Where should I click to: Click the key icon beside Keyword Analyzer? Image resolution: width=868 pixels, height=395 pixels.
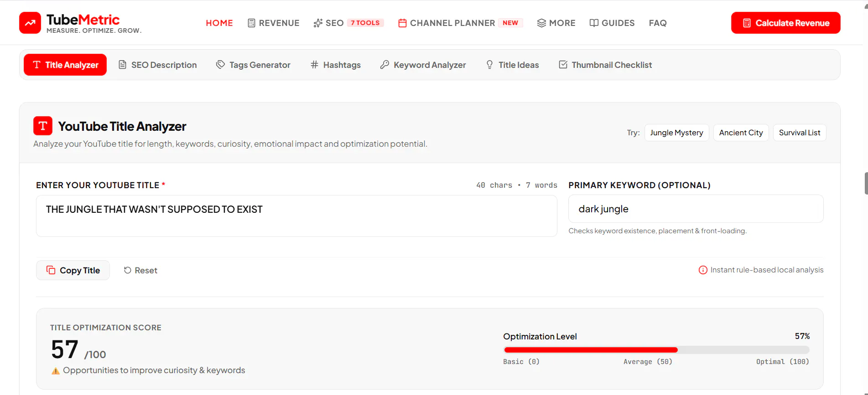[385, 65]
